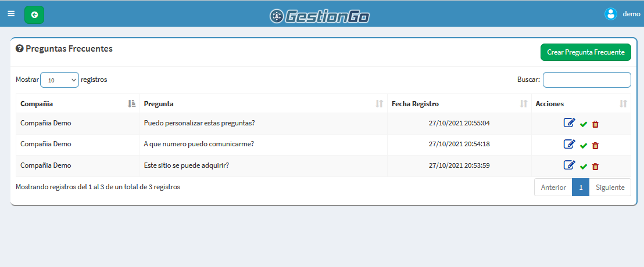This screenshot has height=267, width=644.
Task: Click 'Puedo personalizar estas preguntas?' text
Action: (x=199, y=123)
